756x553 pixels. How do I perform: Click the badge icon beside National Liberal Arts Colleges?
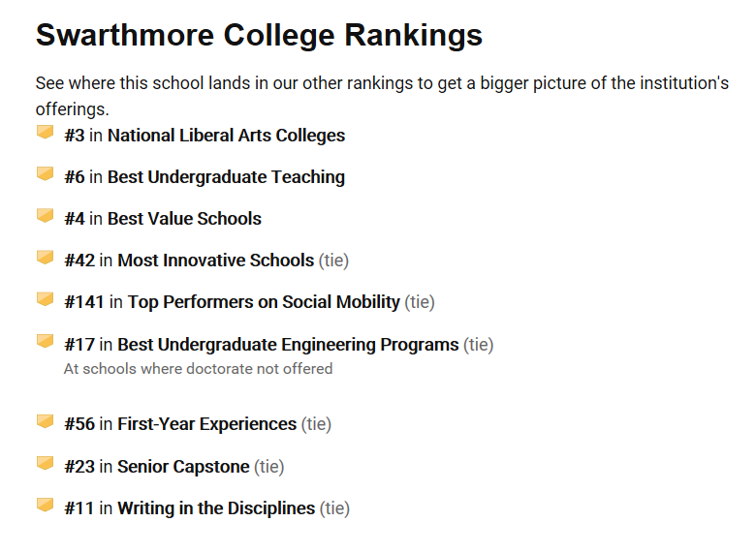45,133
